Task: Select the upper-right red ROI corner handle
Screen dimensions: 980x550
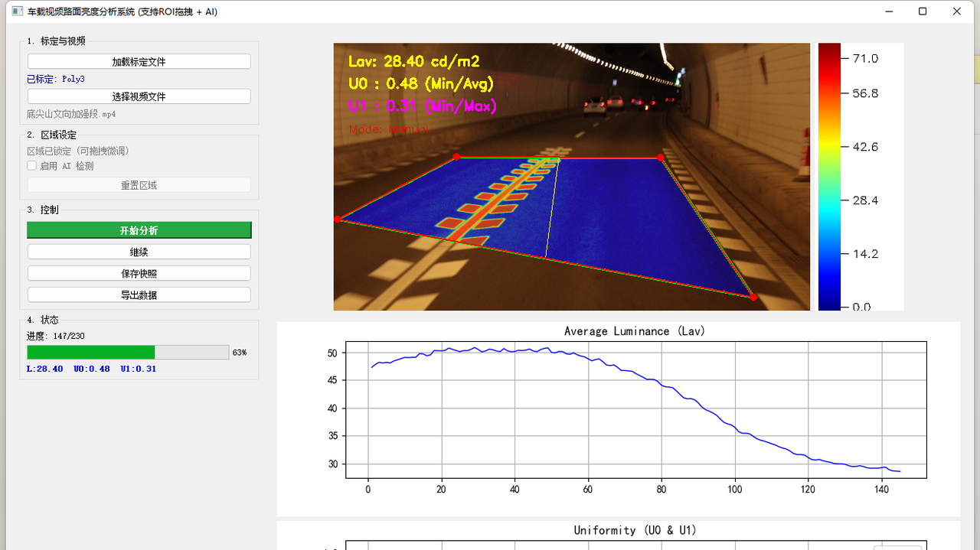Action: 660,158
